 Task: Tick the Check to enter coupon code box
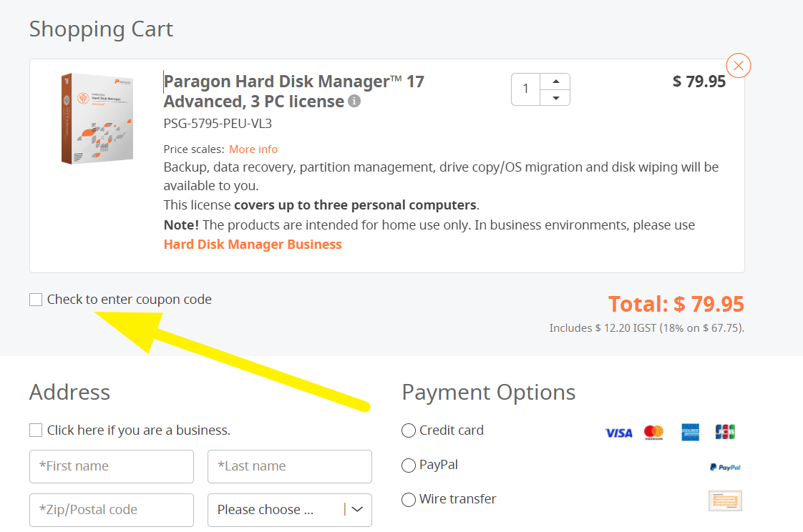pos(36,300)
